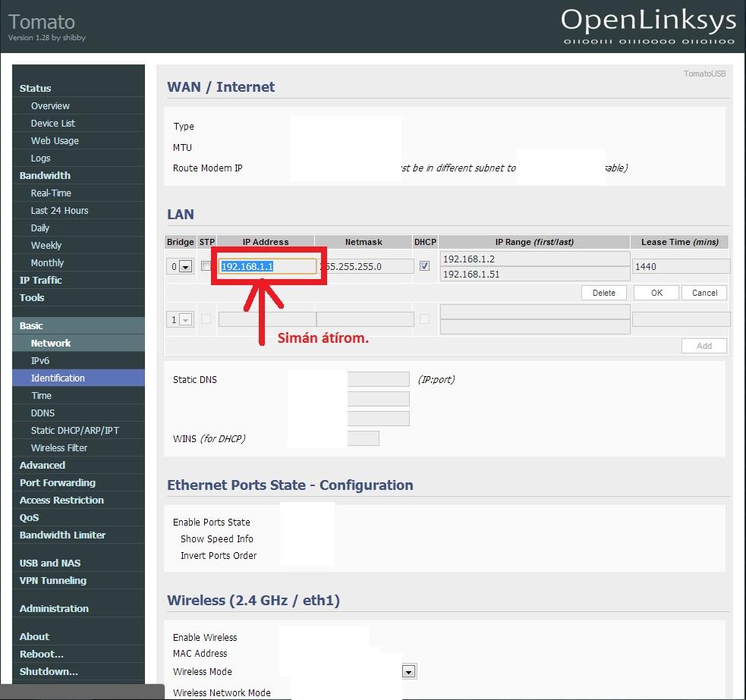Viewport: 746px width, 700px height.
Task: Click the LAN IP Address field
Action: 267,266
